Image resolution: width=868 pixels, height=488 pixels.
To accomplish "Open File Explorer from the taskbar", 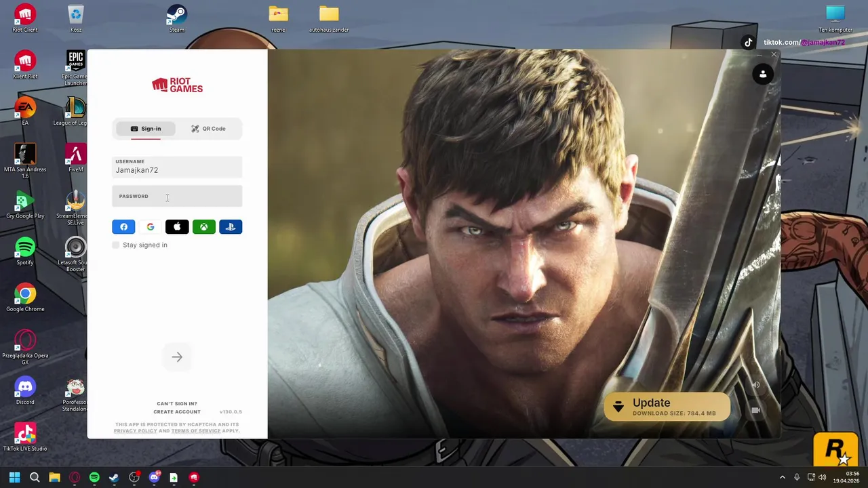I will (x=54, y=477).
